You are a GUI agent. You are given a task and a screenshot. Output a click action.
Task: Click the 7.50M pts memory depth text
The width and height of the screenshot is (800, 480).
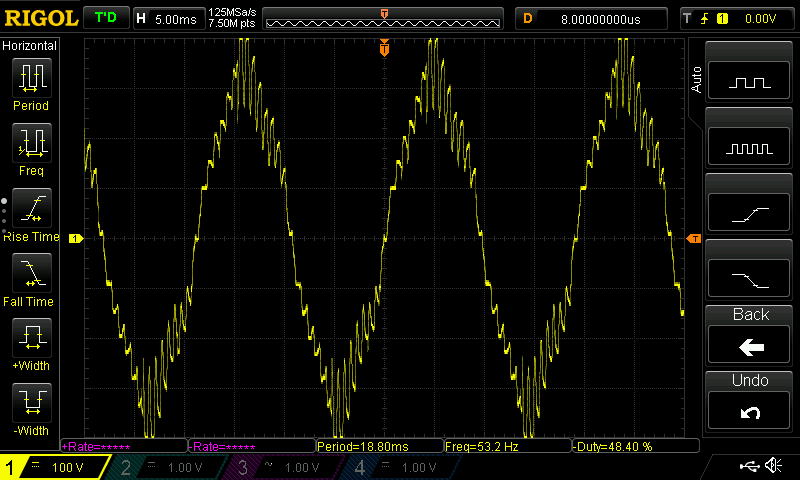(232, 24)
